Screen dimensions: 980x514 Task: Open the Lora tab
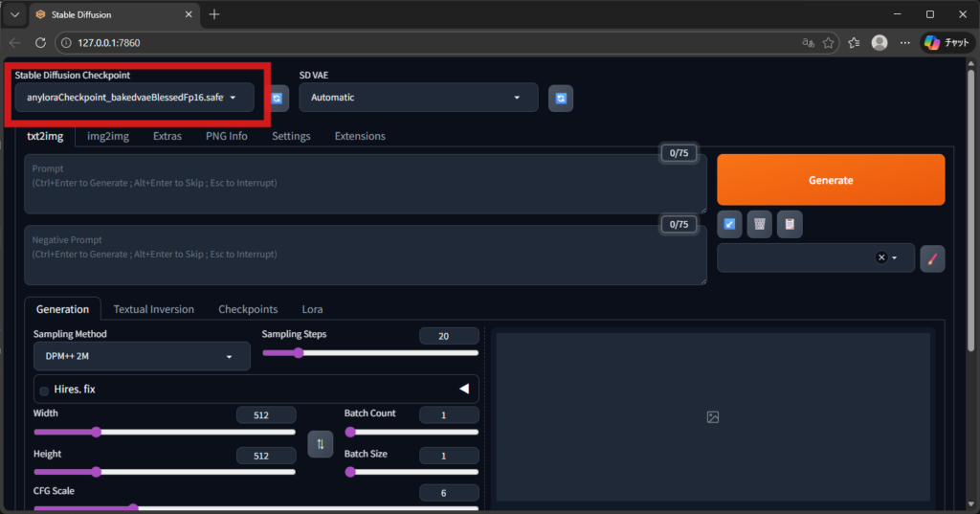tap(312, 309)
